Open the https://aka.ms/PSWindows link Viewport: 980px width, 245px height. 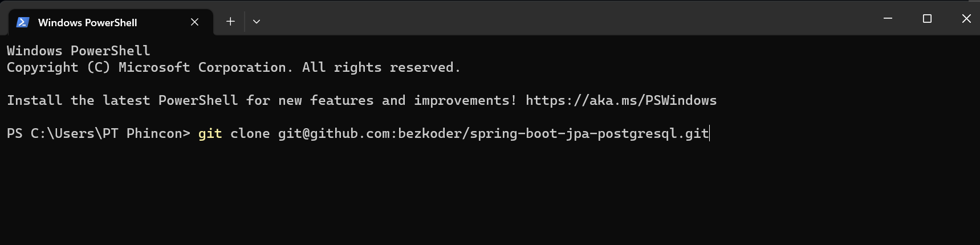(621, 101)
